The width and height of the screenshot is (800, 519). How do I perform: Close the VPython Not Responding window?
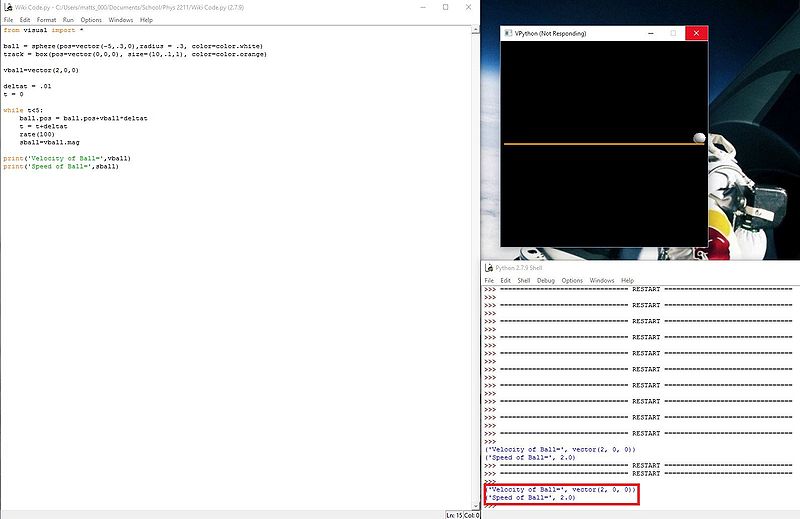tap(698, 33)
